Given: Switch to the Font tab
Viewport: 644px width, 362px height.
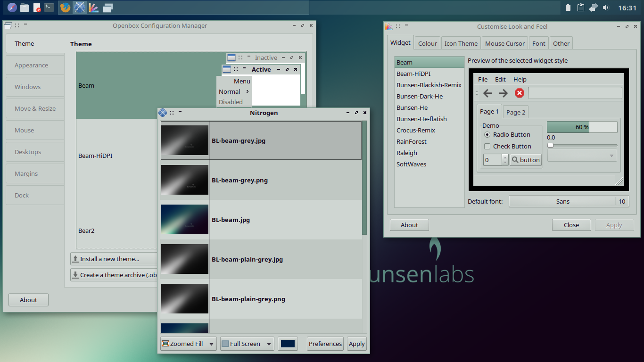Looking at the screenshot, I should tap(539, 43).
